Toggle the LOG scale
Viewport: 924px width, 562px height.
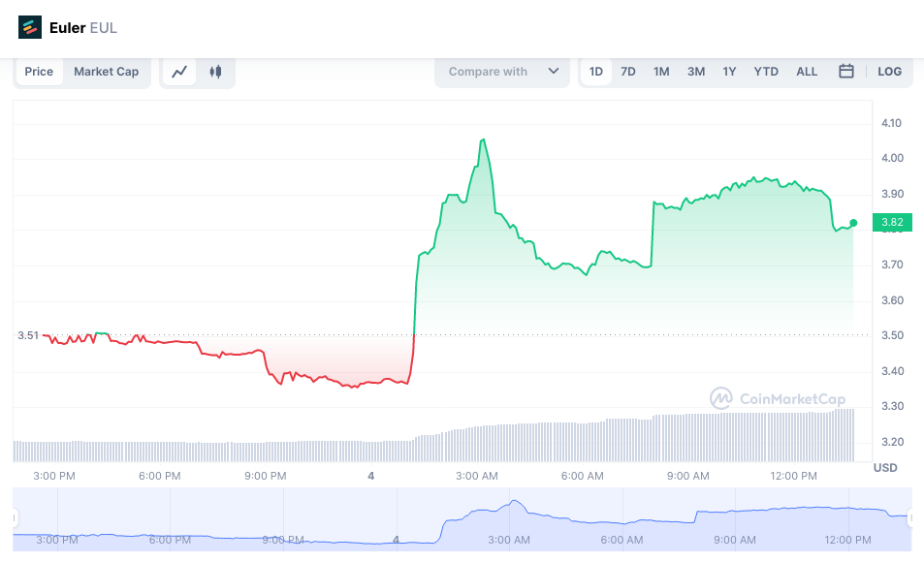889,72
